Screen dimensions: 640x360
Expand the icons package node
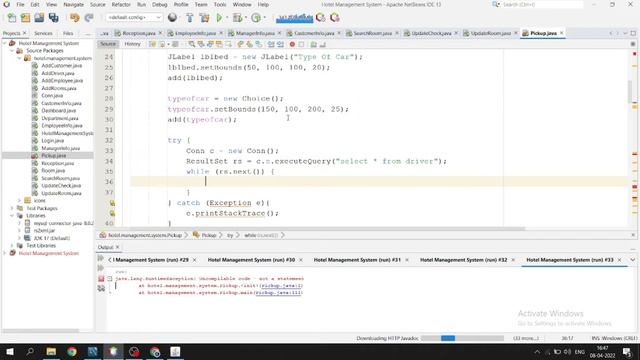pyautogui.click(x=20, y=200)
